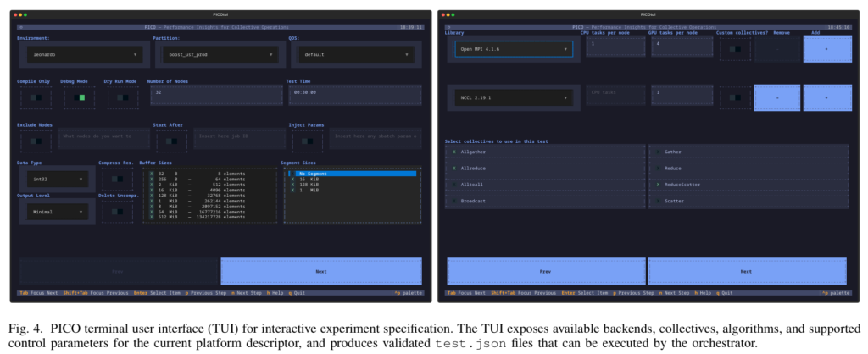Select the No Segment option

pyautogui.click(x=354, y=174)
